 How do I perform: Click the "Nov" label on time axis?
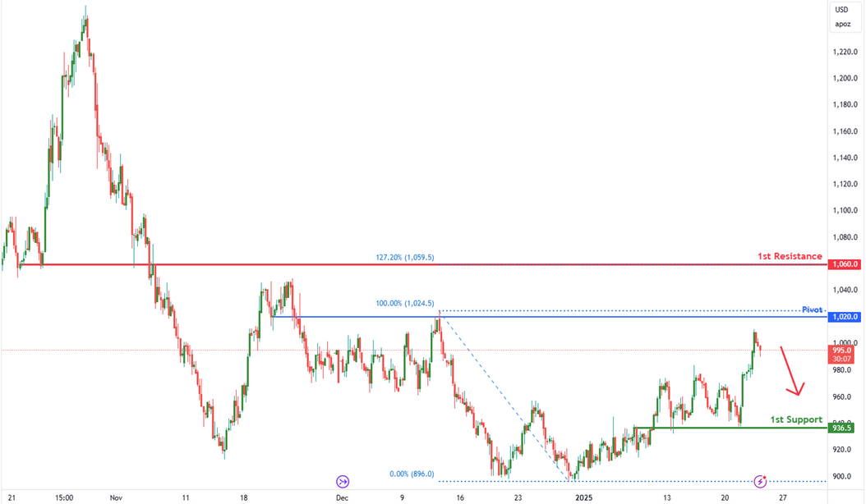coord(116,497)
